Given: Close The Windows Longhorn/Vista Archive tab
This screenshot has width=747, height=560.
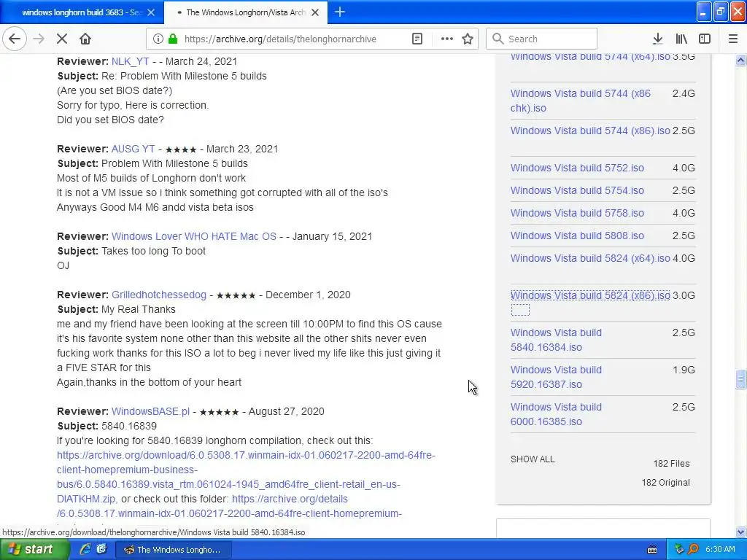Looking at the screenshot, I should coord(315,12).
